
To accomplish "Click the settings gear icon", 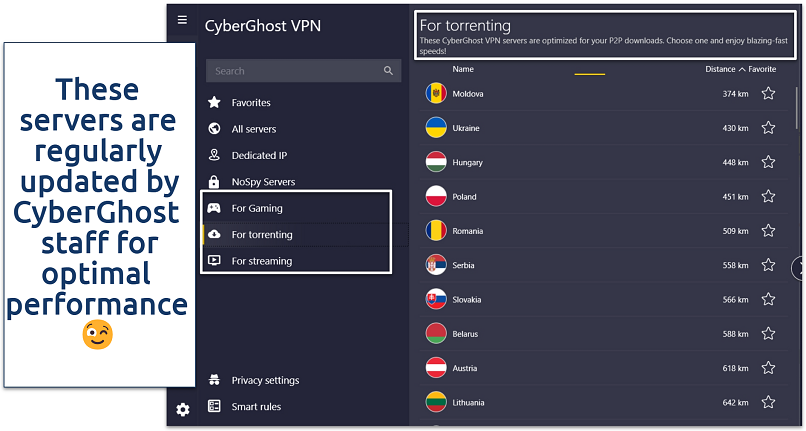I will click(182, 409).
